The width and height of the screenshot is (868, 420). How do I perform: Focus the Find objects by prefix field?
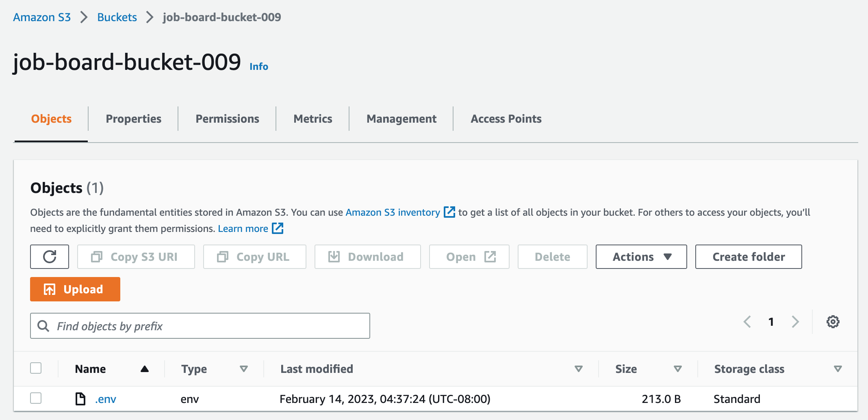pyautogui.click(x=200, y=326)
